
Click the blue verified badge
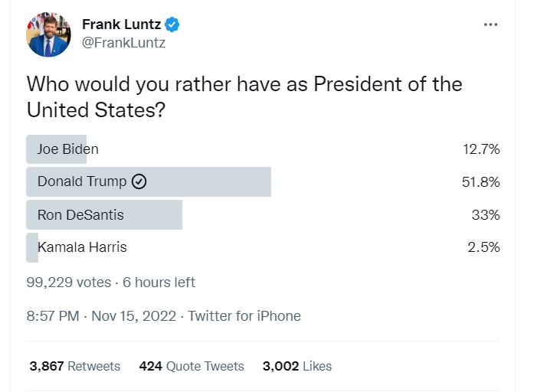pos(173,24)
